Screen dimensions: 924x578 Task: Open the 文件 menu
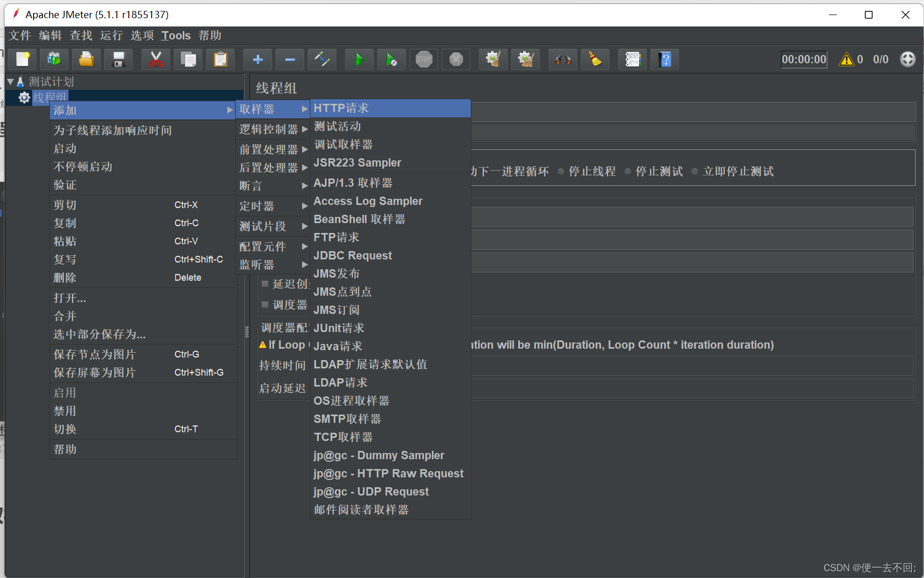pyautogui.click(x=20, y=35)
